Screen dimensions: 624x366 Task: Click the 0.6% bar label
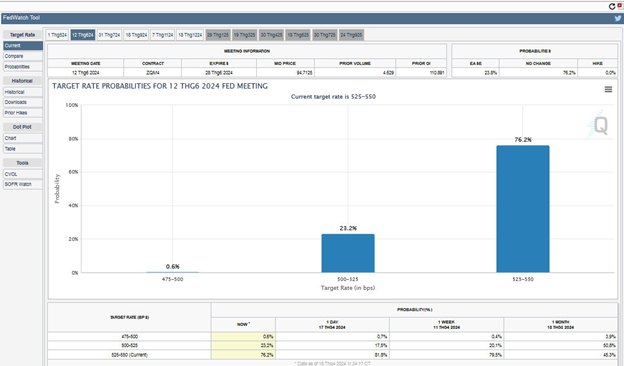point(173,267)
